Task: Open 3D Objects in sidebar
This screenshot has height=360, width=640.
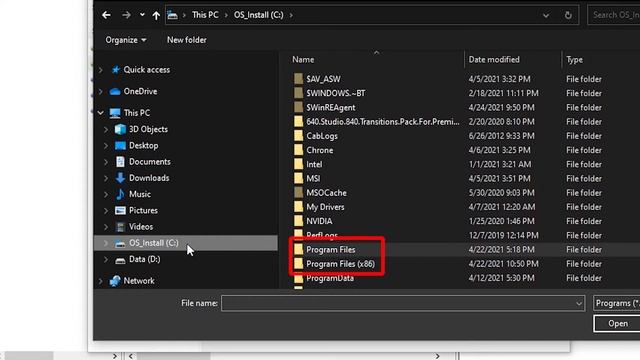Action: [148, 129]
